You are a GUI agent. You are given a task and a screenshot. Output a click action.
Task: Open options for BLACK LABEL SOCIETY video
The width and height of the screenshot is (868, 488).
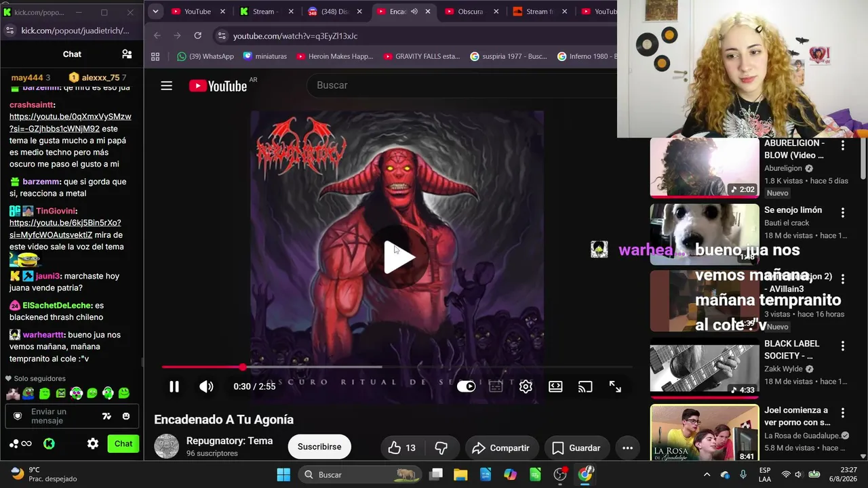point(843,346)
